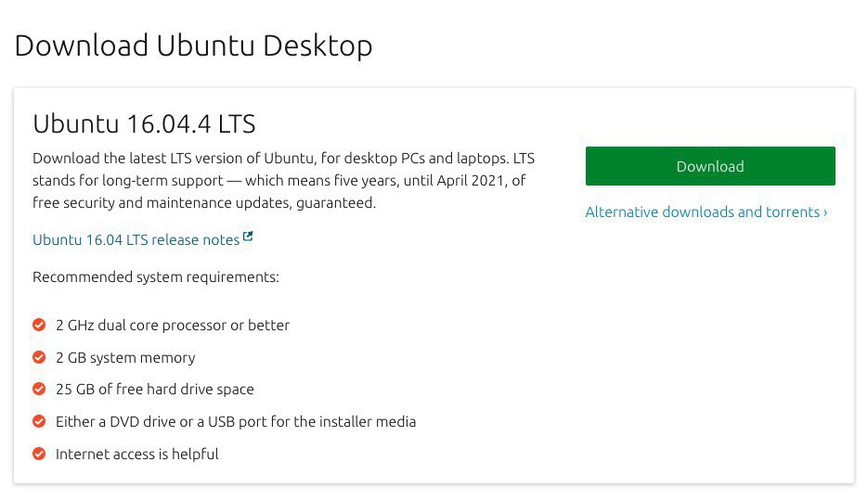This screenshot has height=500, width=868.
Task: Click the checkmark icon beside 2 GB system memory
Action: tap(39, 357)
